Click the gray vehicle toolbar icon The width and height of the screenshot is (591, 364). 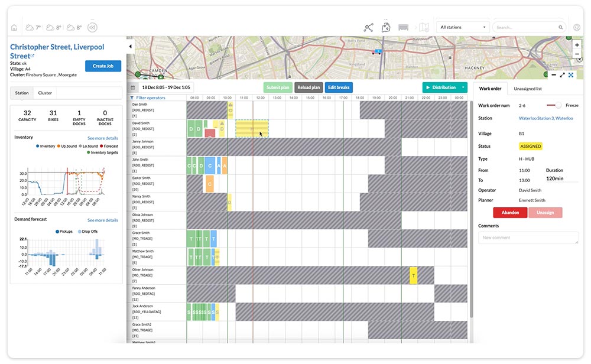(x=403, y=28)
